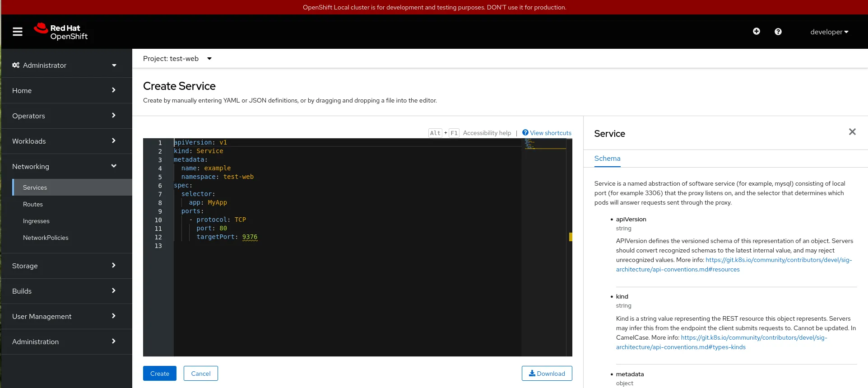Open the hamburger navigation menu

tap(18, 32)
